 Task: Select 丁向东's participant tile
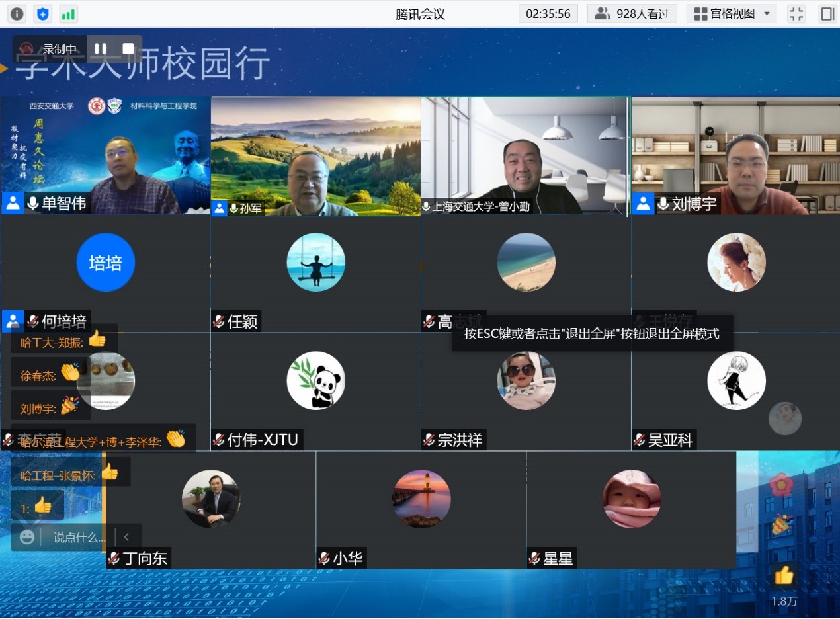(210, 509)
